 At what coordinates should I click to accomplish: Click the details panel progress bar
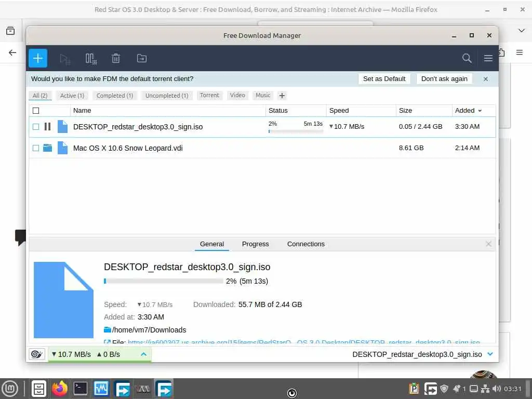click(x=164, y=281)
